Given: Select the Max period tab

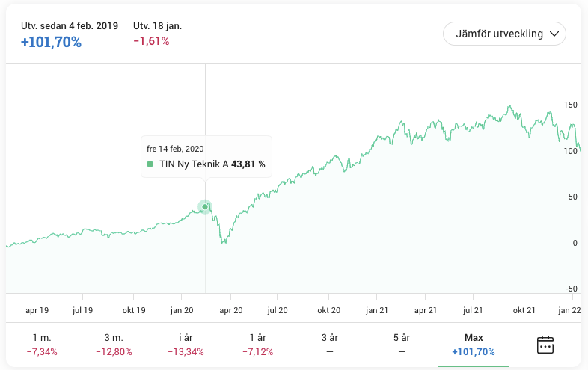Looking at the screenshot, I should (473, 345).
